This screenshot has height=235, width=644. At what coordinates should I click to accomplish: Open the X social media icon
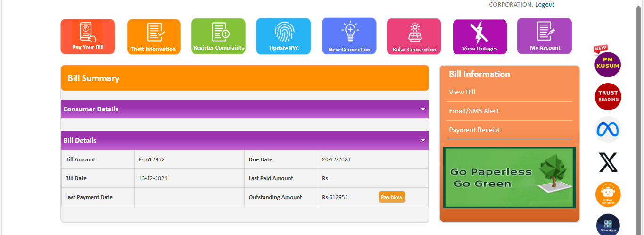(608, 162)
